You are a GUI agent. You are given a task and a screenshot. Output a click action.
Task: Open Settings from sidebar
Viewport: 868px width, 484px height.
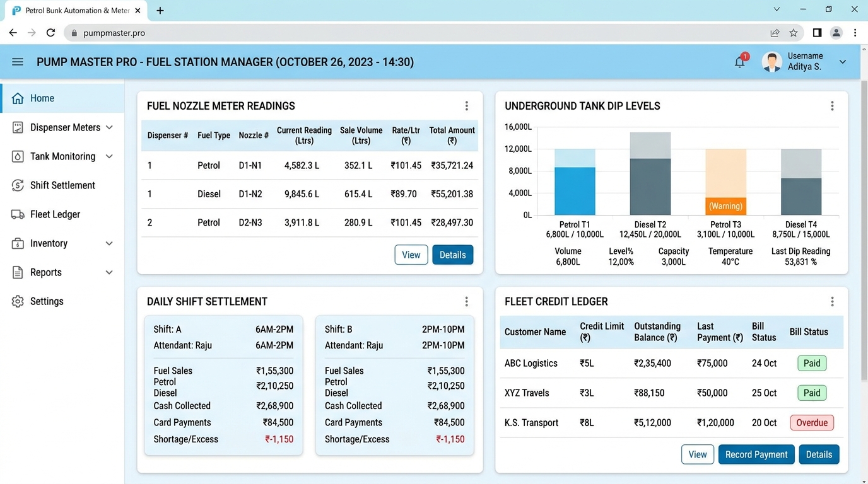pyautogui.click(x=62, y=301)
